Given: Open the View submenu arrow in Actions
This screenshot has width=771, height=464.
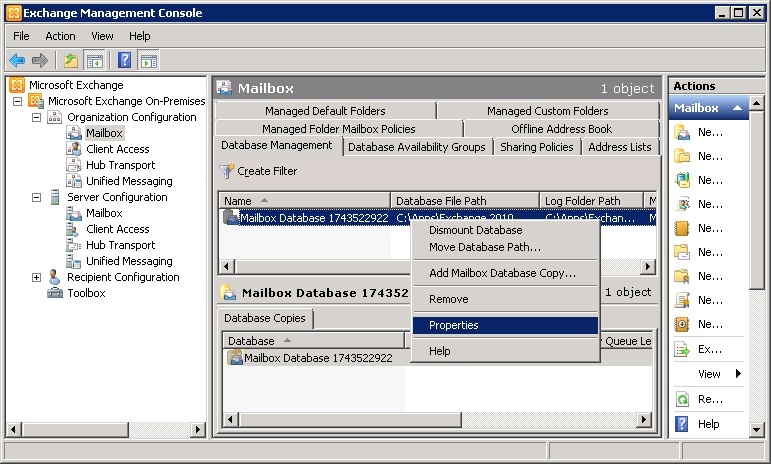Looking at the screenshot, I should pyautogui.click(x=738, y=374).
